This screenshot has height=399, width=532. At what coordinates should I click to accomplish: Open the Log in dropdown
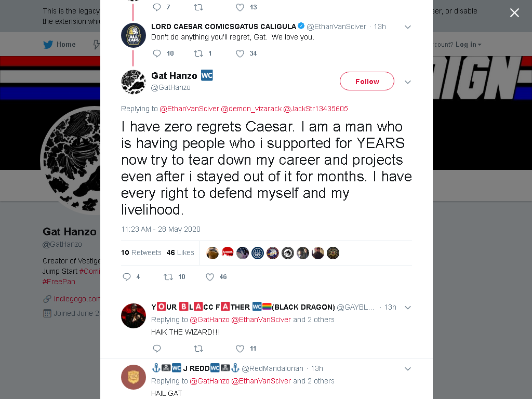[x=468, y=45]
